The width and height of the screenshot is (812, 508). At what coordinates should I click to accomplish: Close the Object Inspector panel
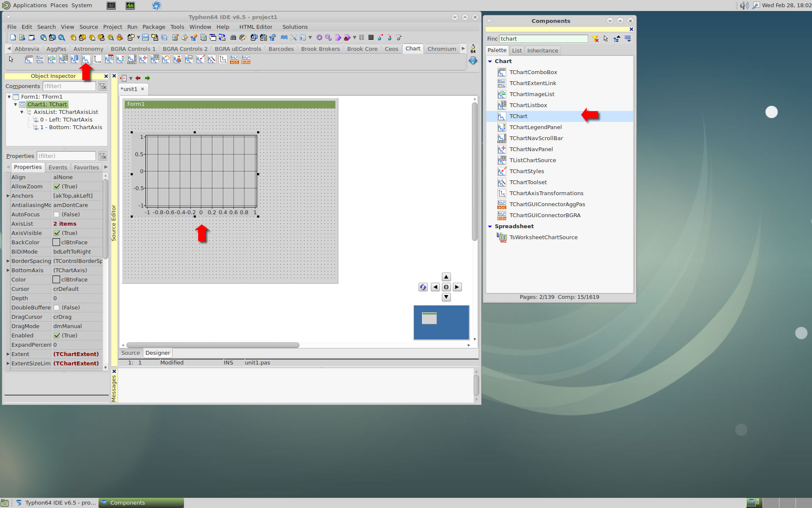point(106,77)
